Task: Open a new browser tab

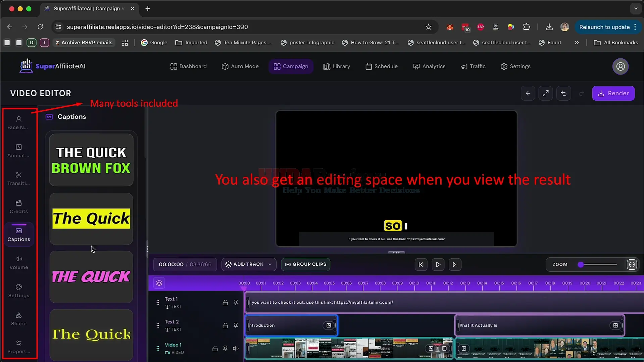Action: [x=148, y=9]
